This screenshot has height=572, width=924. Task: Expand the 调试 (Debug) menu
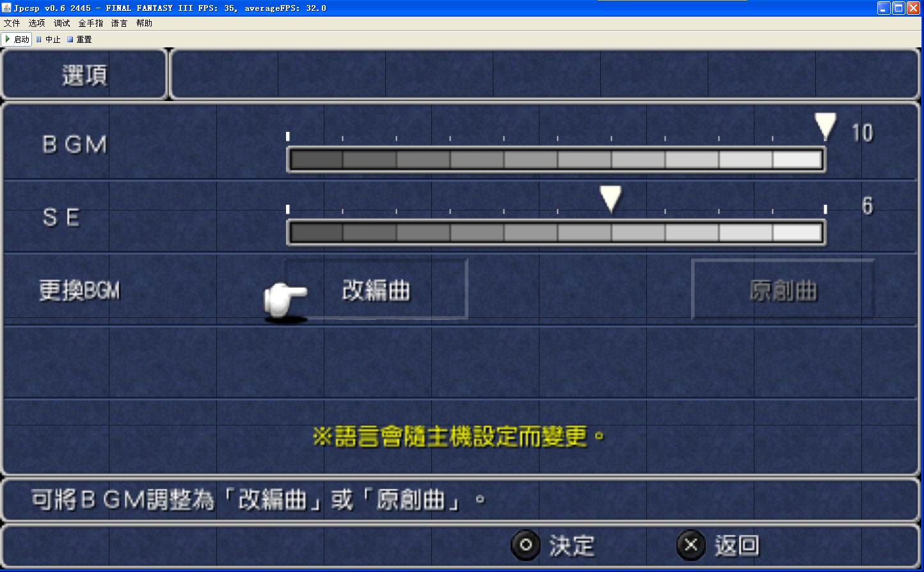(x=62, y=23)
